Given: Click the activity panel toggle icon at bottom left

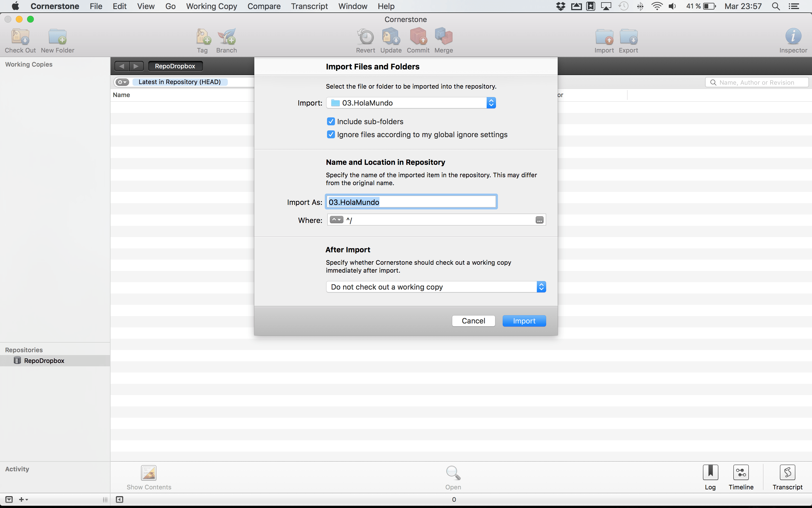Looking at the screenshot, I should [9, 500].
